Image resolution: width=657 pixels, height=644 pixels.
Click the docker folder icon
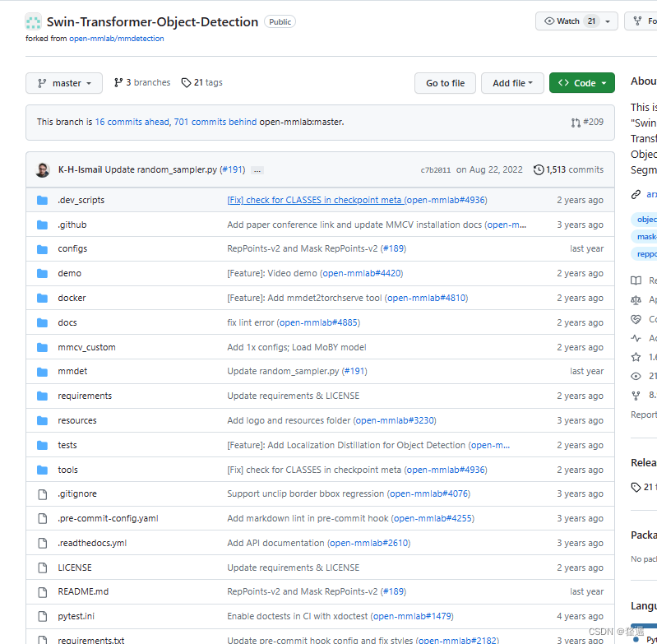point(42,298)
